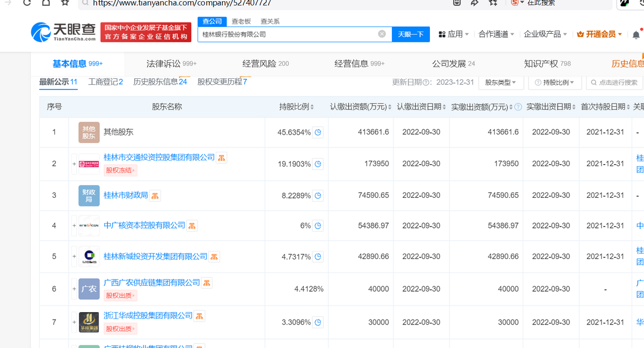This screenshot has width=644, height=348.
Task: Open equity structure icon for 中广核资本控股有限公司
Action: [192, 226]
